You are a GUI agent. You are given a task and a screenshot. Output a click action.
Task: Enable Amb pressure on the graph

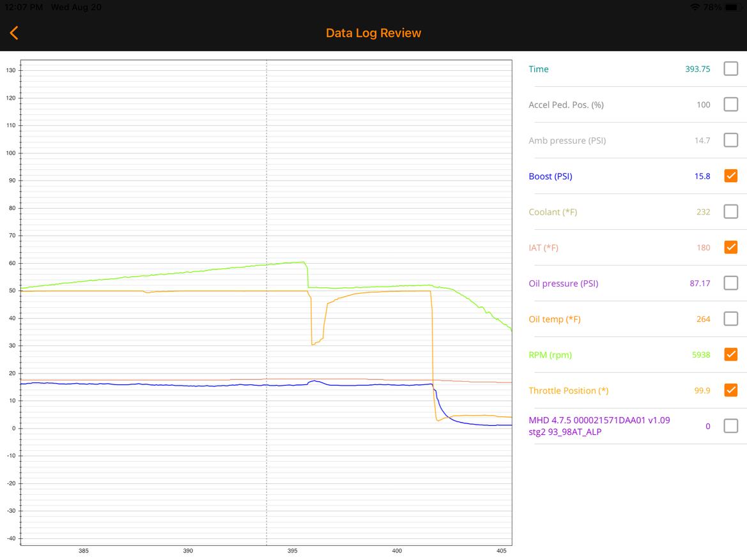click(730, 140)
